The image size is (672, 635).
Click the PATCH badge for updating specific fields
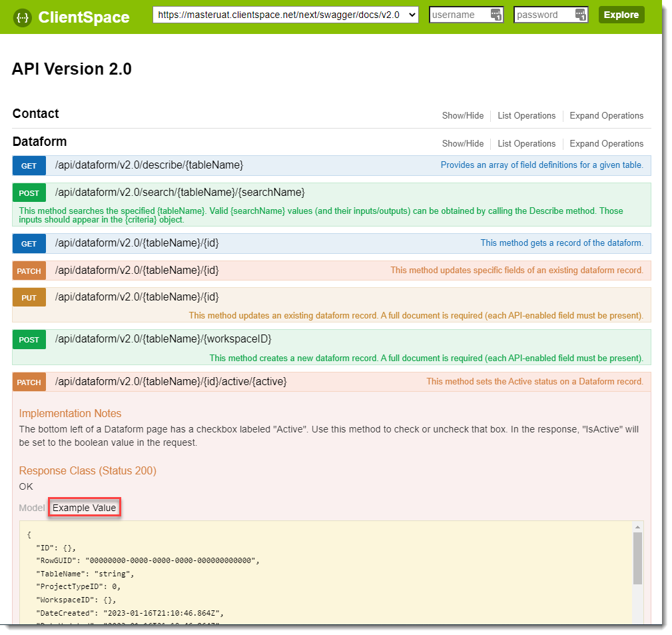click(x=29, y=271)
